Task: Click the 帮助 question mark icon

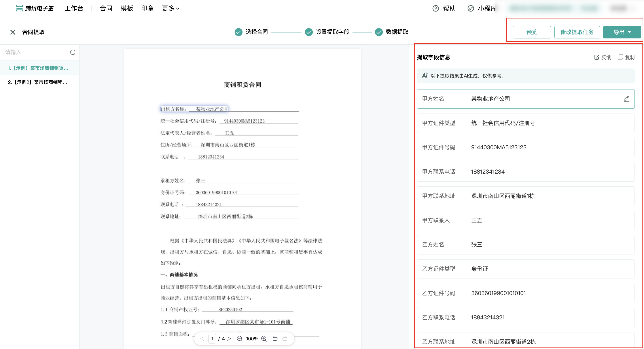Action: [x=436, y=8]
